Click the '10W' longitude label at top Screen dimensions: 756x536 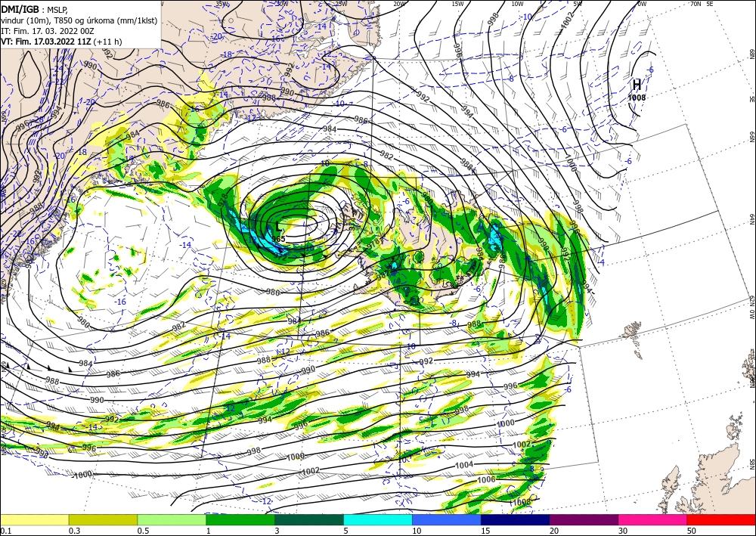tap(517, 4)
